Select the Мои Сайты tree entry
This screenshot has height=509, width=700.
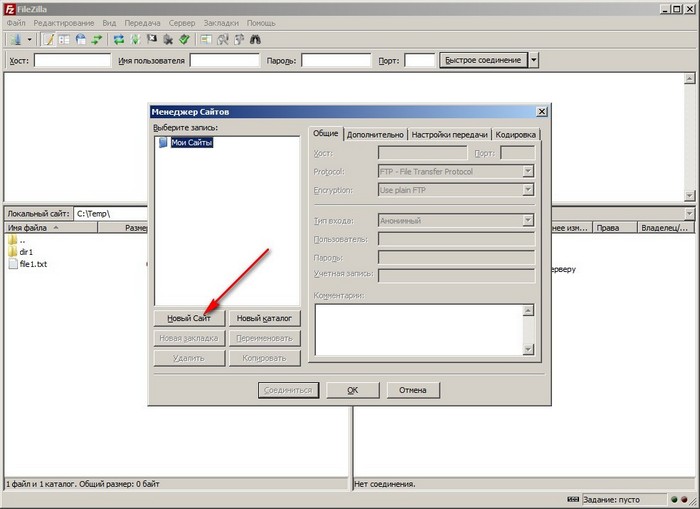tap(192, 142)
